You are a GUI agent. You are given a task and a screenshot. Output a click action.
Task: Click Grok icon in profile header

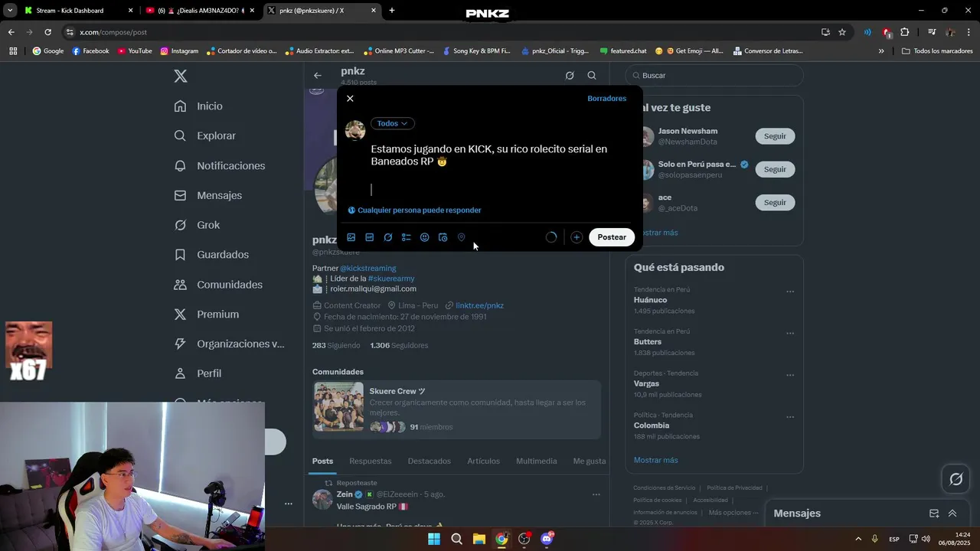570,76
